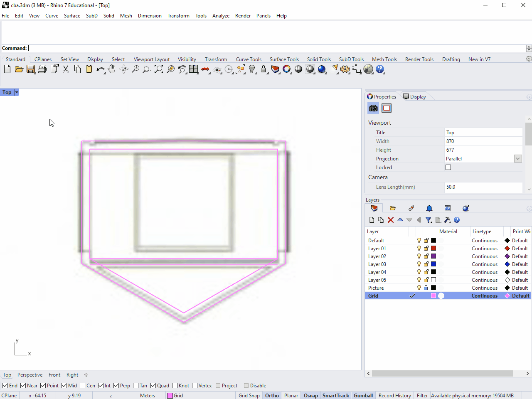Image resolution: width=532 pixels, height=399 pixels.
Task: Print using the printer icon
Action: click(42, 69)
